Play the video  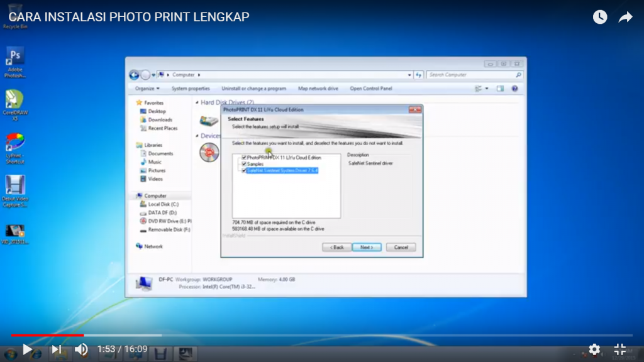click(x=27, y=349)
